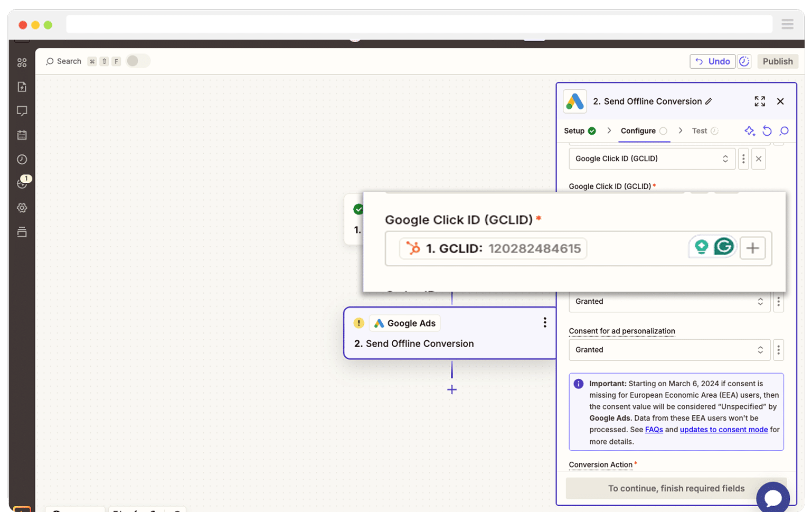Open the comments icon in sidebar
The height and width of the screenshot is (512, 812).
point(22,111)
